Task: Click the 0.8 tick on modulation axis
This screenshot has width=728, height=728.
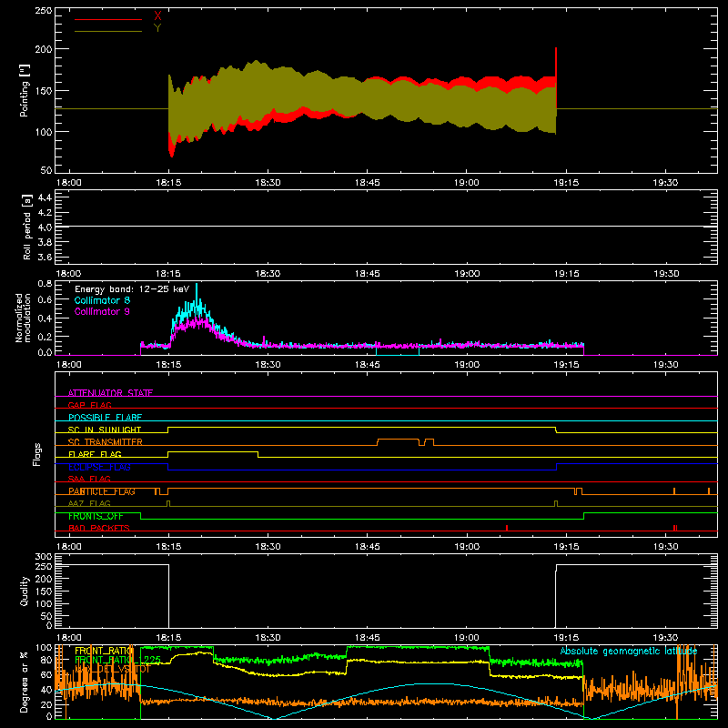Action: 45,283
